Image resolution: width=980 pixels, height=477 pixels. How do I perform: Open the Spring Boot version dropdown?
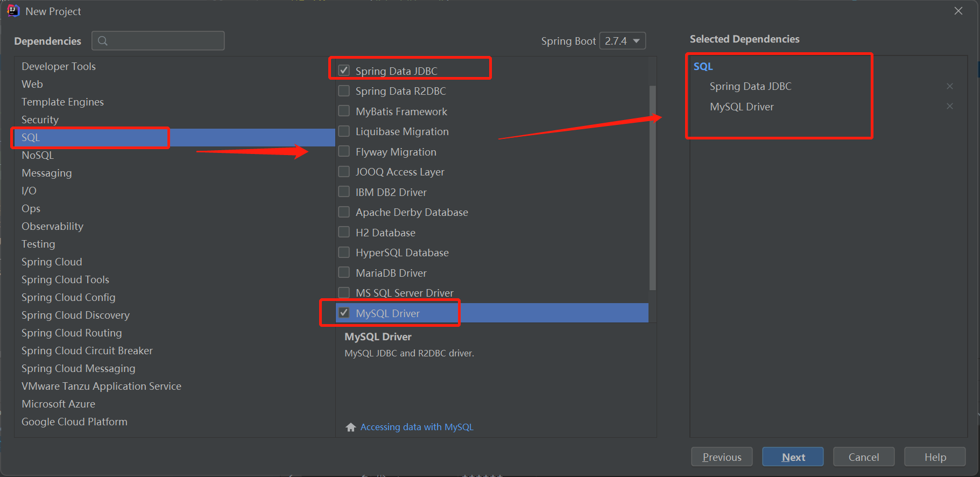[623, 41]
